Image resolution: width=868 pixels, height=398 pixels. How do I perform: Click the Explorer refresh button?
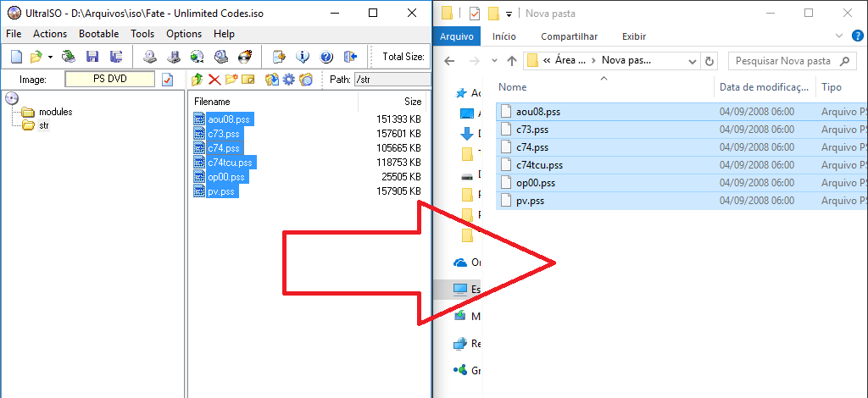tap(709, 61)
